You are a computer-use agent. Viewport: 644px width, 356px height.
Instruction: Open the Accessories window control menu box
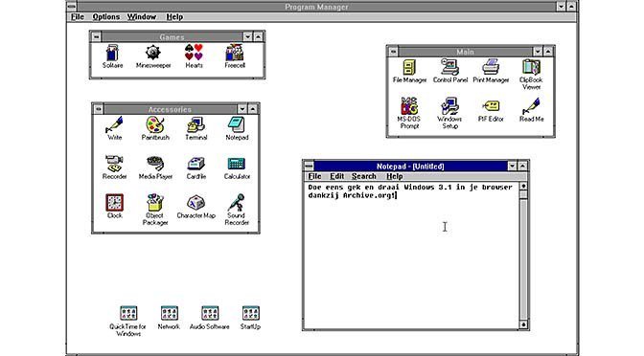[98, 109]
